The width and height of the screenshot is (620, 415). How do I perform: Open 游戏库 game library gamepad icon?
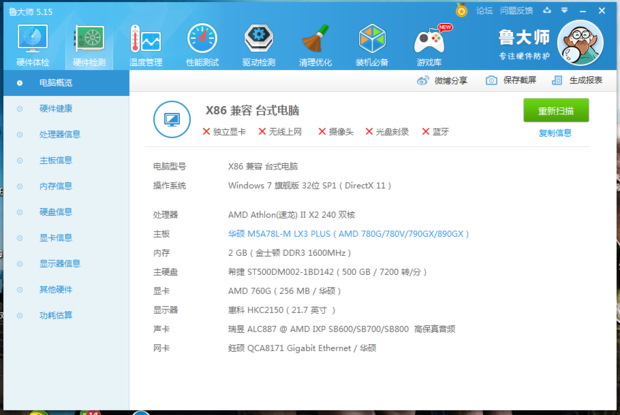click(430, 40)
